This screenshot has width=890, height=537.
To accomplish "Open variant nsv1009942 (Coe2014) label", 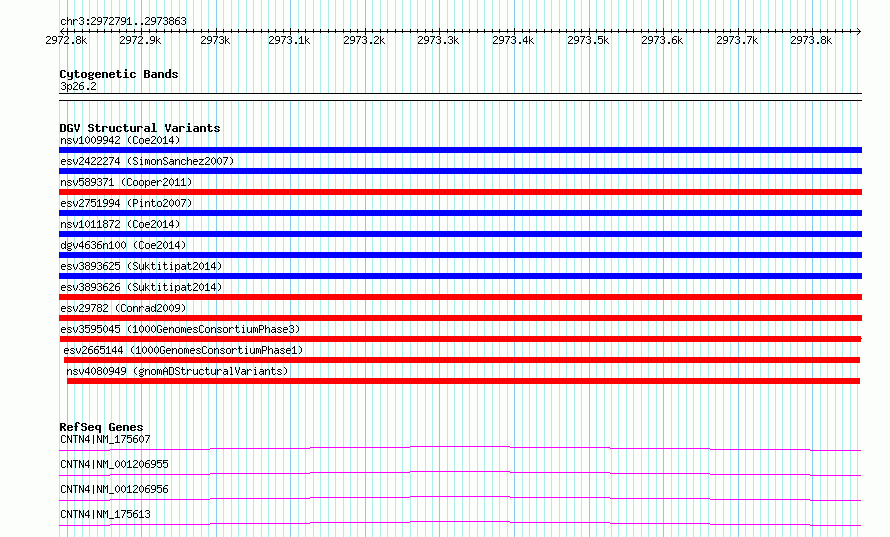I will 120,140.
